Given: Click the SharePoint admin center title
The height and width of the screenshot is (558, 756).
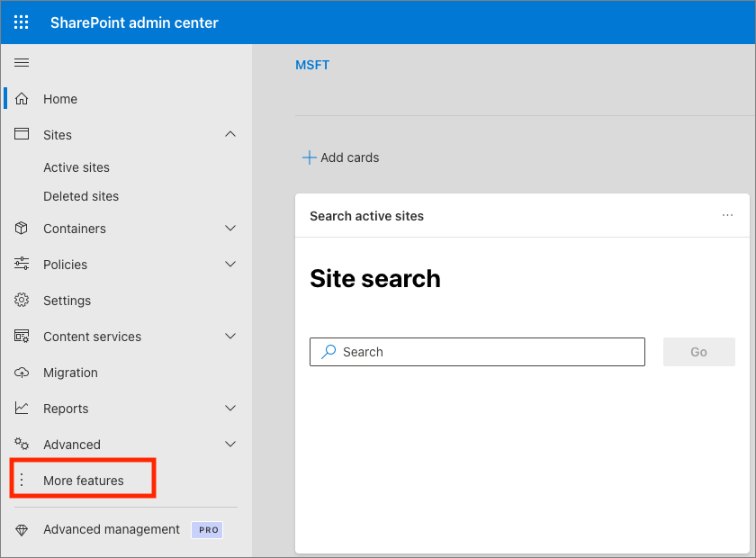Looking at the screenshot, I should [x=134, y=22].
